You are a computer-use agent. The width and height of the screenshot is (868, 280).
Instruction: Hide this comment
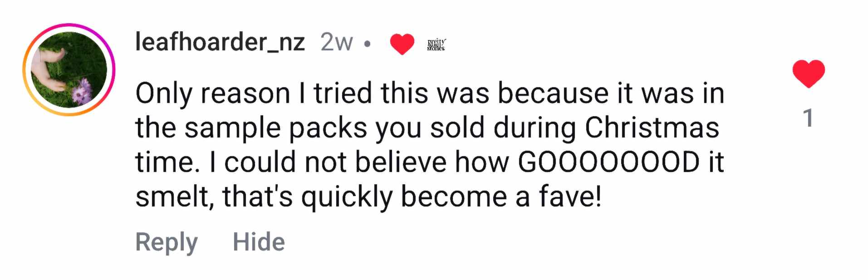click(259, 242)
